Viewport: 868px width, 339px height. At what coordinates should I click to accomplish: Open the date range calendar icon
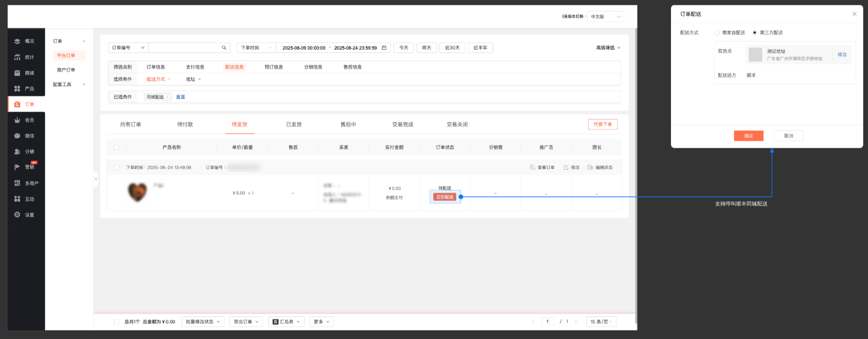click(x=384, y=48)
